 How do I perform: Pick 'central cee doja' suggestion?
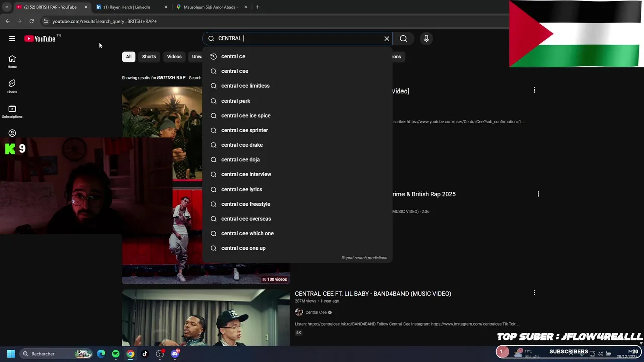point(297,160)
